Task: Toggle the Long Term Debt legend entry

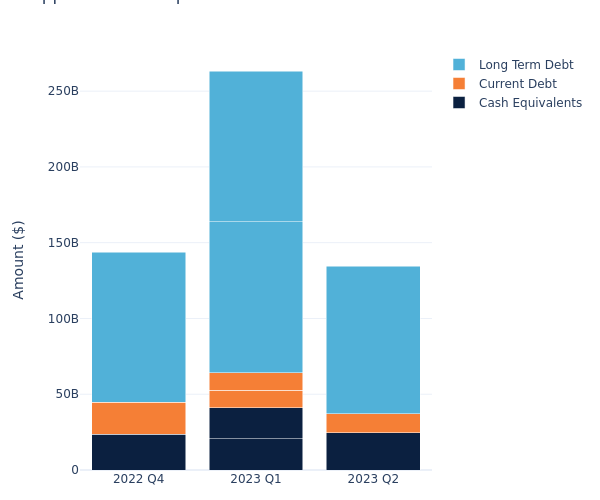Action: tap(525, 65)
